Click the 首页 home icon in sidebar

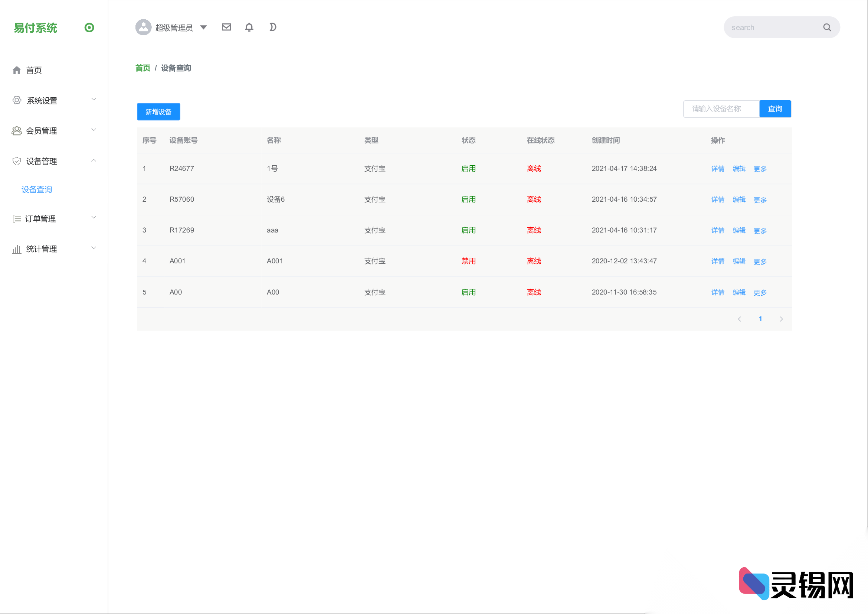(17, 70)
